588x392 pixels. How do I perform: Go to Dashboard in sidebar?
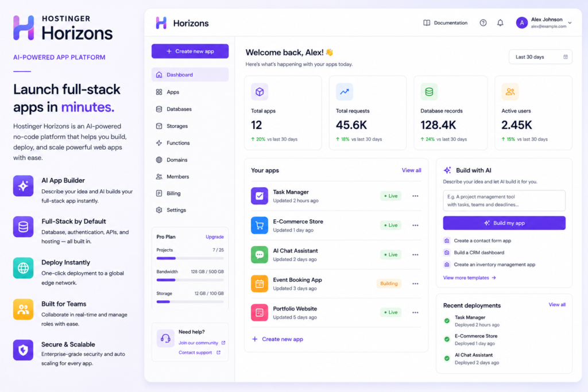[x=190, y=75]
